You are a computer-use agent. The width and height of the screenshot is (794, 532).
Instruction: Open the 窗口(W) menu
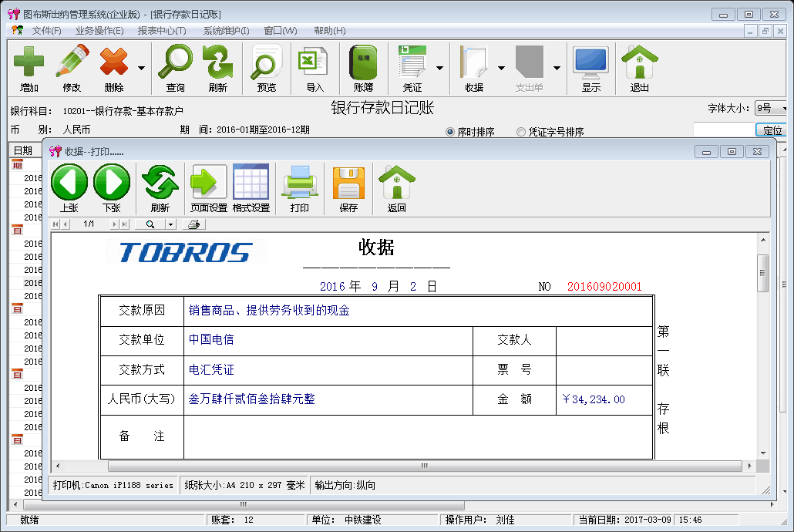[x=280, y=30]
